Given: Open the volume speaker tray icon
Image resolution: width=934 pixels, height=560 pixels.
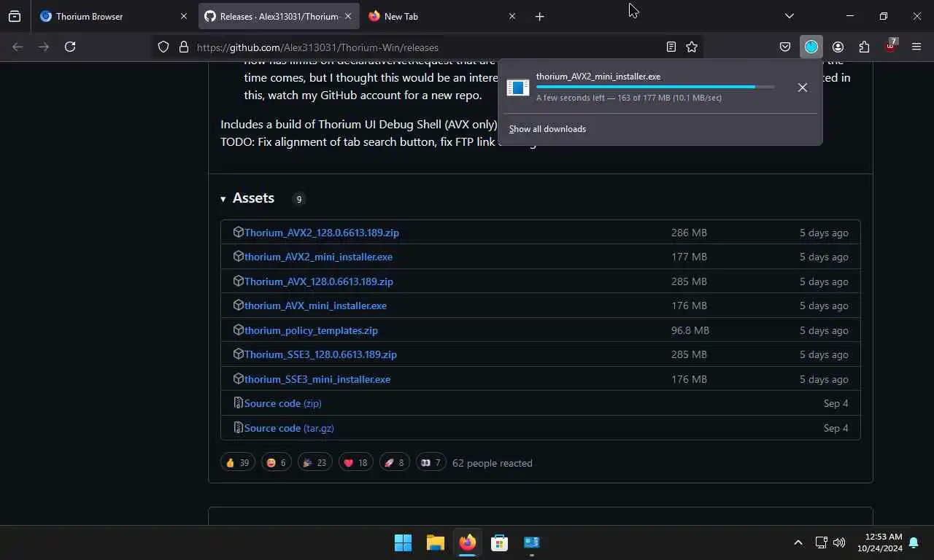Looking at the screenshot, I should (839, 542).
